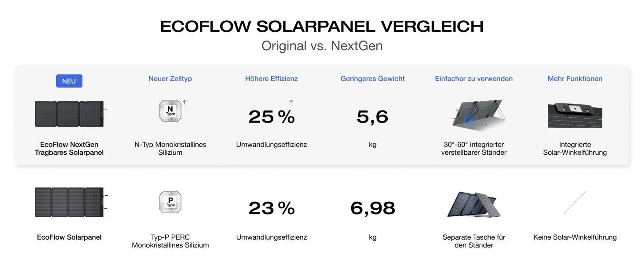Click the up arrow beside N Type icon

[x=185, y=102]
